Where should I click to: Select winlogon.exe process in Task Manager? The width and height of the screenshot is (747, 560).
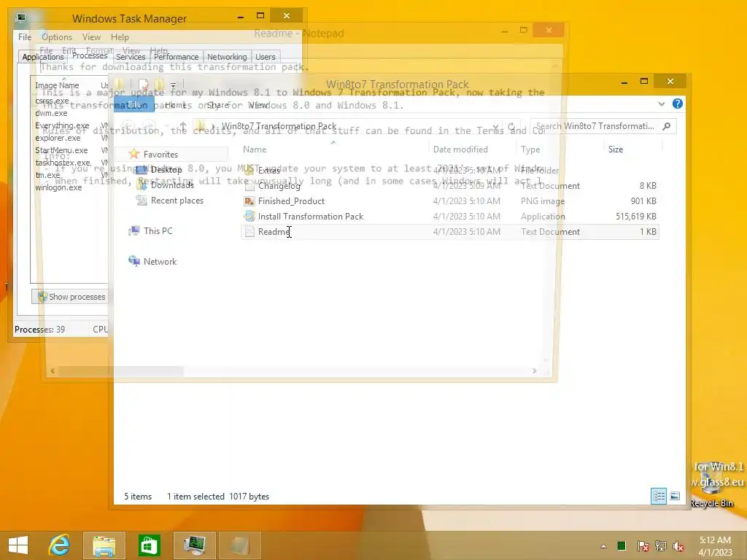pos(58,187)
